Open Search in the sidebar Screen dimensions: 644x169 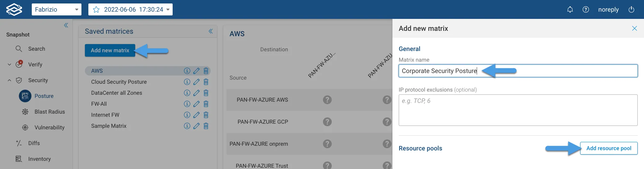[x=37, y=49]
